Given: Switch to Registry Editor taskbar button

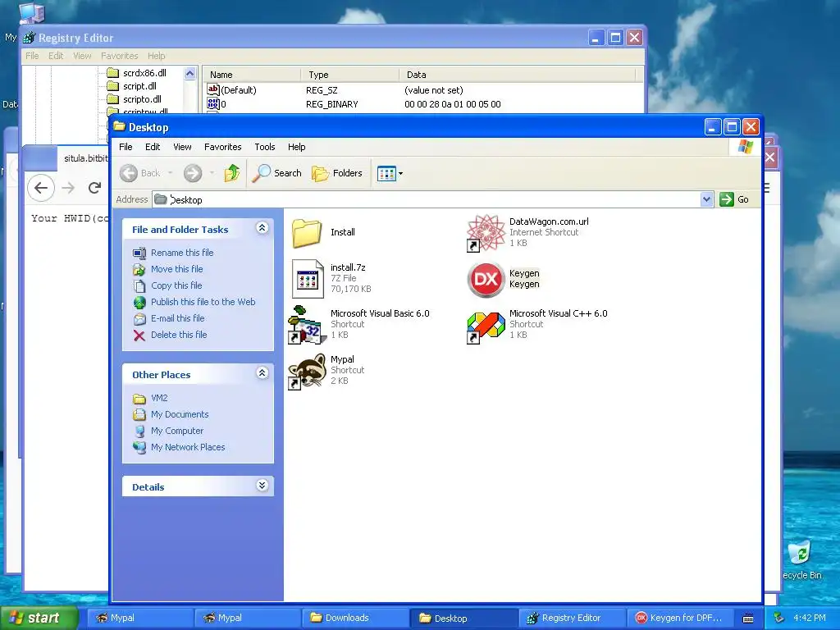Looking at the screenshot, I should (x=572, y=618).
